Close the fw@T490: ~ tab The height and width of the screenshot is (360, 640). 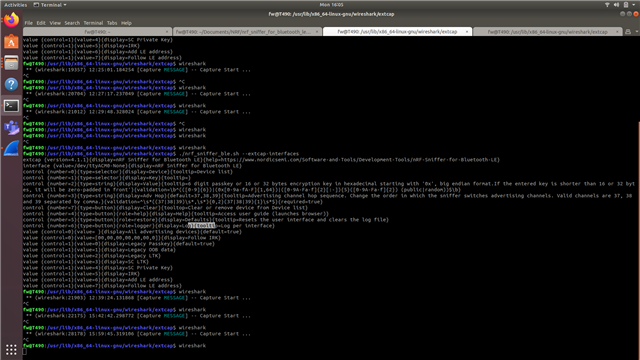[167, 31]
